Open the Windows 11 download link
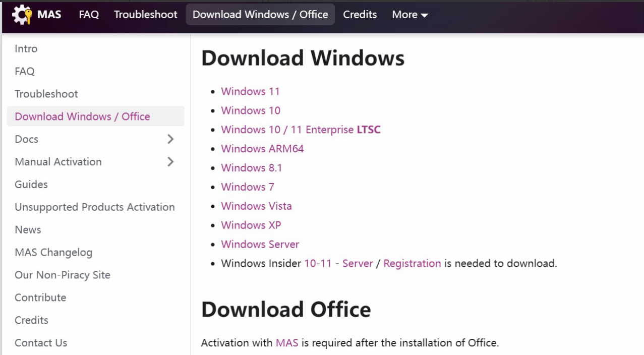This screenshot has width=644, height=355. point(250,91)
